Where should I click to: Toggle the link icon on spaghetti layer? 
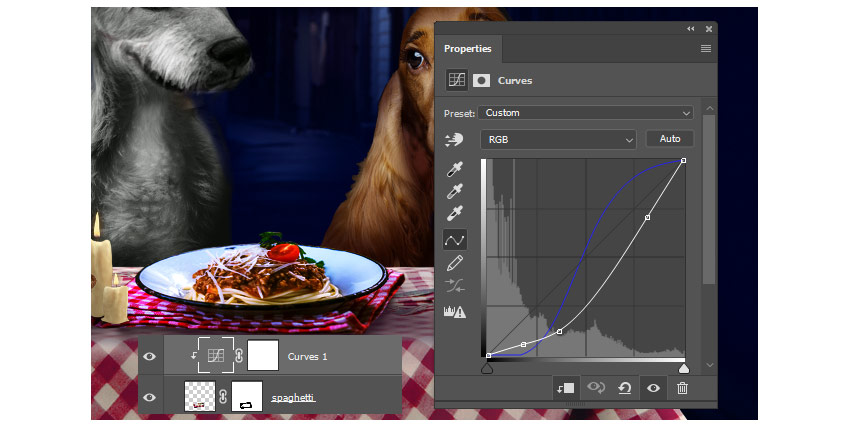(223, 397)
